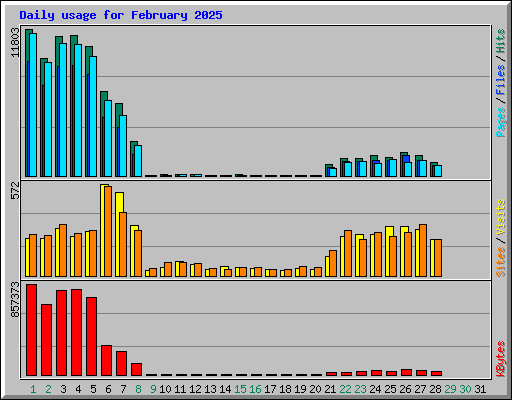Select the red KBytes bar for day 7

tap(121, 363)
